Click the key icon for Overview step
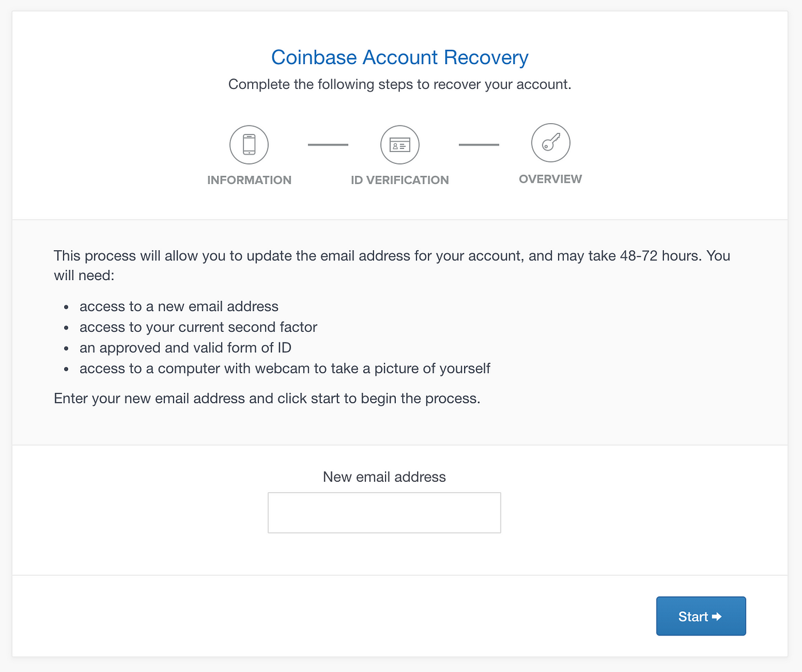 coord(551,143)
